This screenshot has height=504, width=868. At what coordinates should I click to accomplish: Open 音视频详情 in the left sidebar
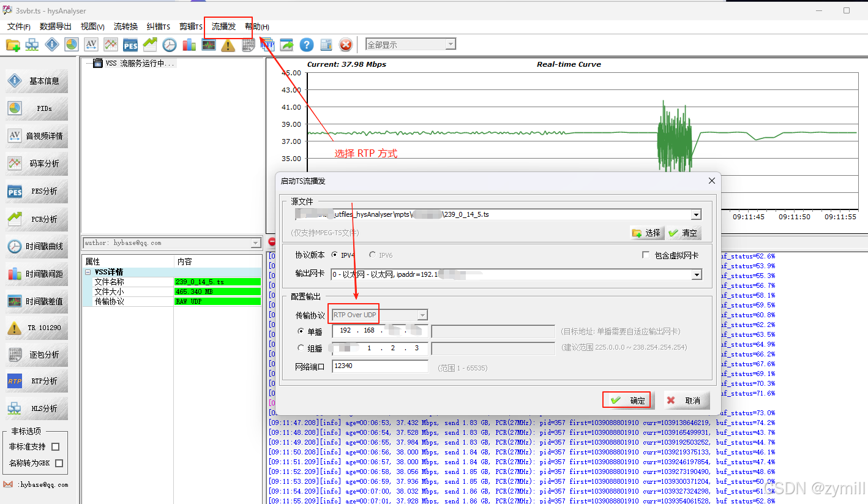click(37, 136)
